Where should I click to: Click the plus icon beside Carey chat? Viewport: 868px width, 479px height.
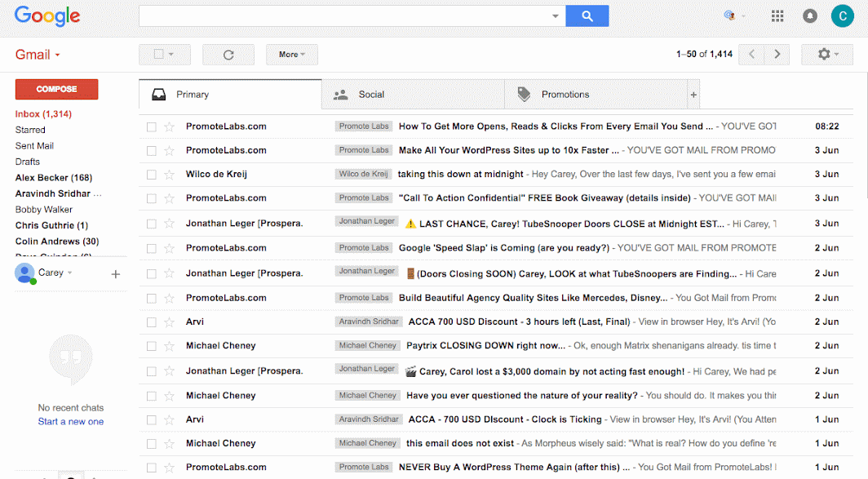[116, 274]
